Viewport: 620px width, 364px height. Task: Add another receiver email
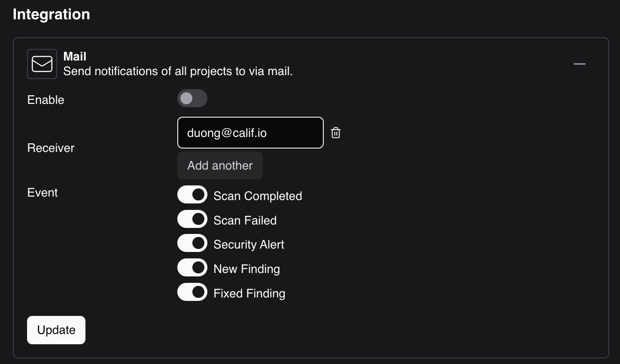(x=220, y=165)
